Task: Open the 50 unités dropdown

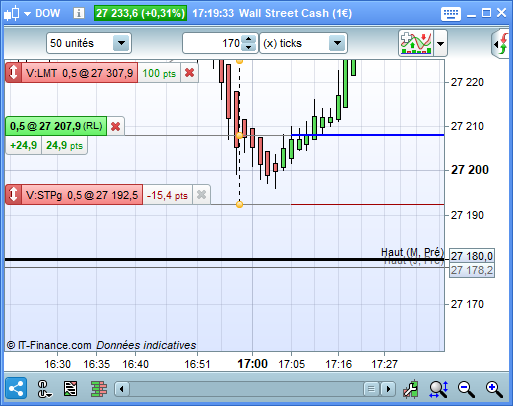Action: click(89, 43)
